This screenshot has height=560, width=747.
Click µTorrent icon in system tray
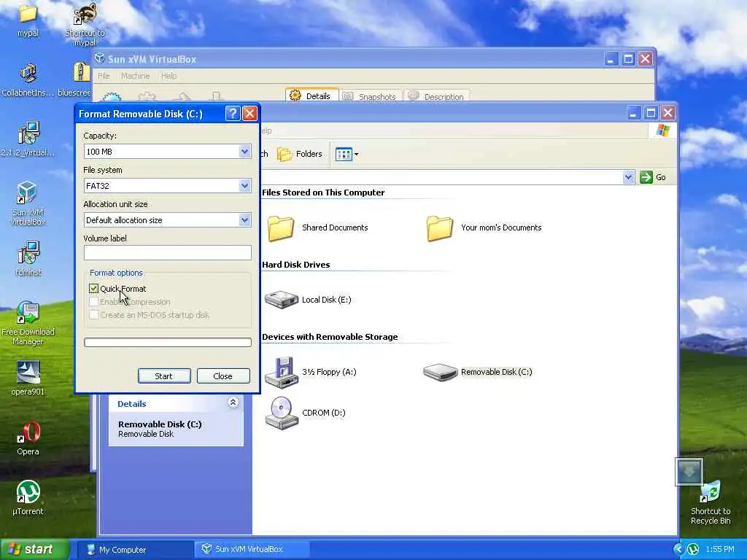pos(693,549)
